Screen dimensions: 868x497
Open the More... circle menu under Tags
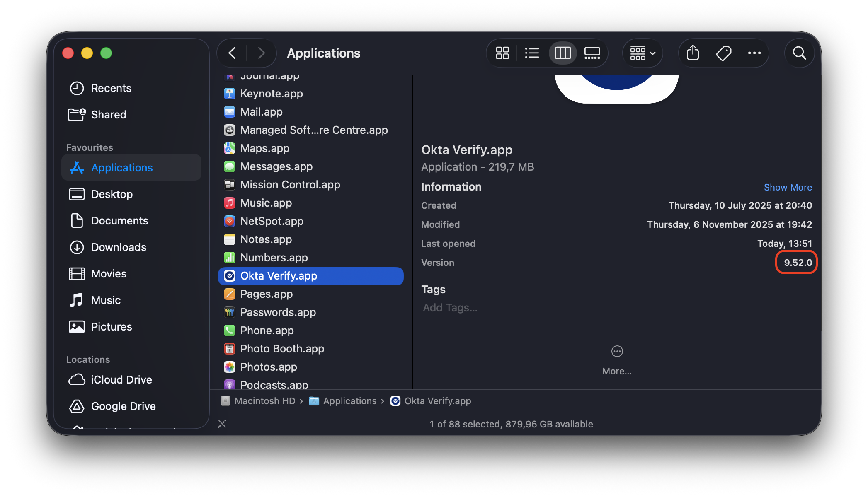616,351
